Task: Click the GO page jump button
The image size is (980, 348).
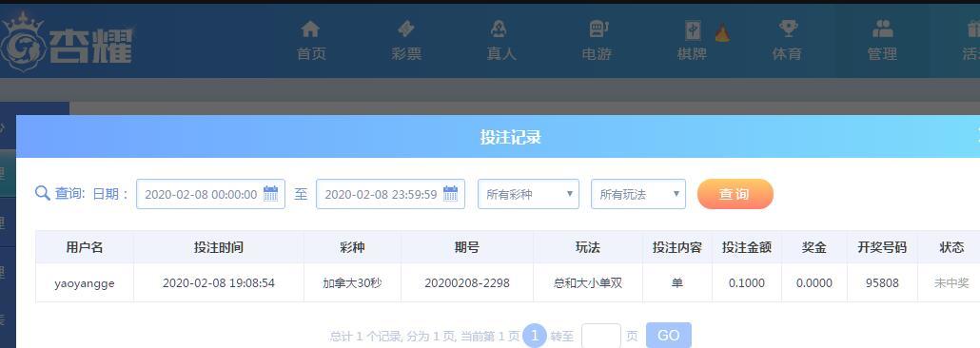Action: pos(668,336)
